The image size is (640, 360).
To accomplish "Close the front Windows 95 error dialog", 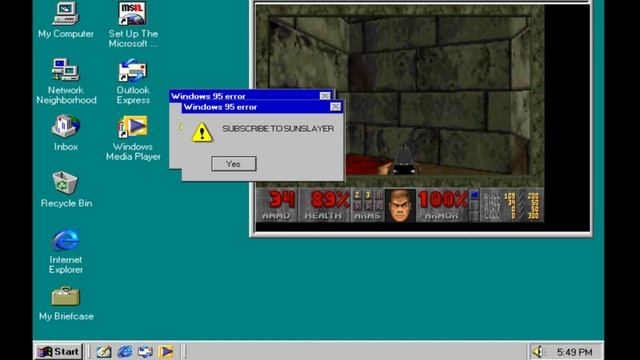I will point(336,107).
